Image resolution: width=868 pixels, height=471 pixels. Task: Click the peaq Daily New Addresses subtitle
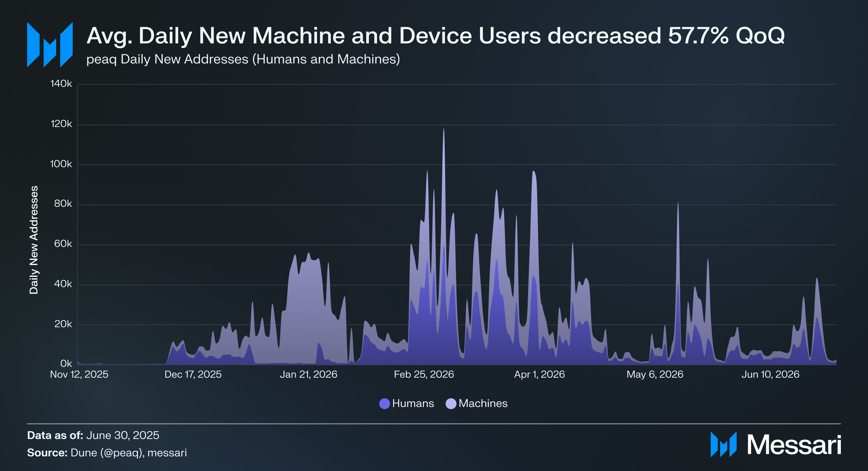tap(243, 59)
